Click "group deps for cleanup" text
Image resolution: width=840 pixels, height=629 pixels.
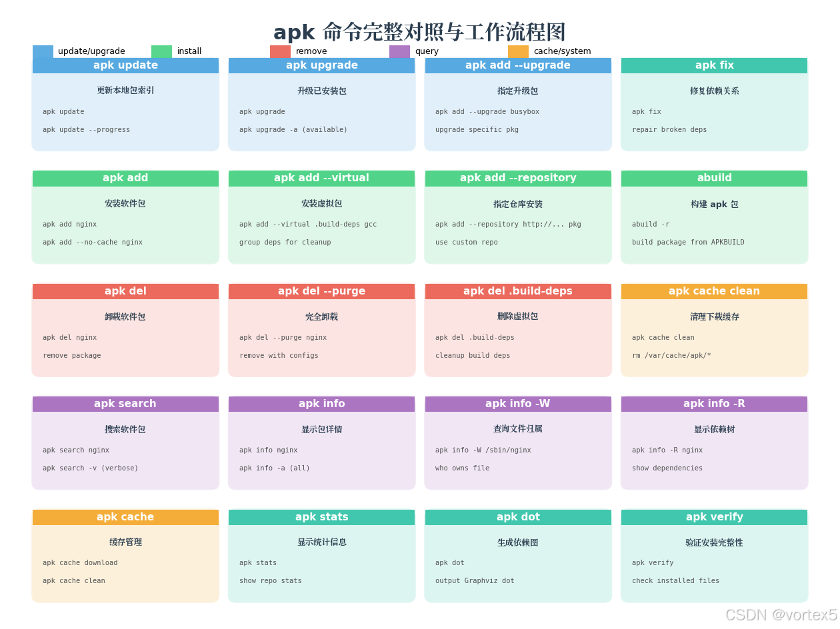285,243
